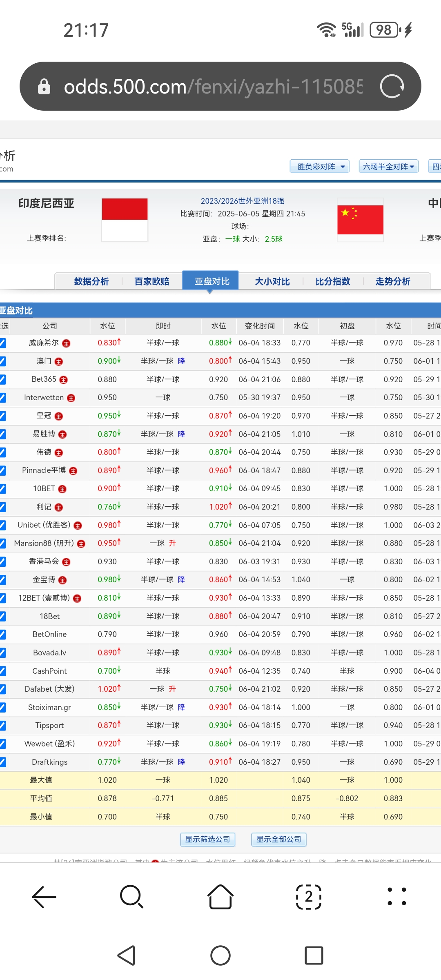Expand the 六场半全对阵 dropdown
Image resolution: width=441 pixels, height=980 pixels.
(389, 167)
